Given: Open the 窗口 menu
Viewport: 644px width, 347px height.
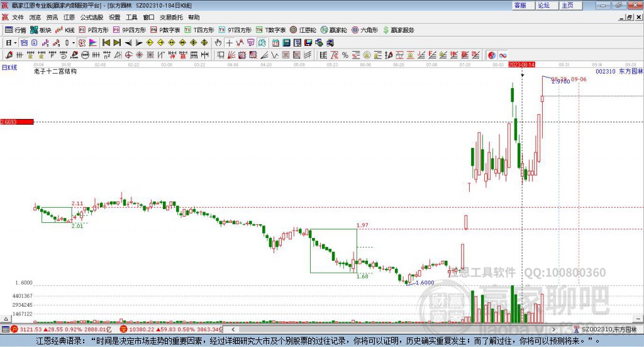Looking at the screenshot, I should tap(148, 17).
